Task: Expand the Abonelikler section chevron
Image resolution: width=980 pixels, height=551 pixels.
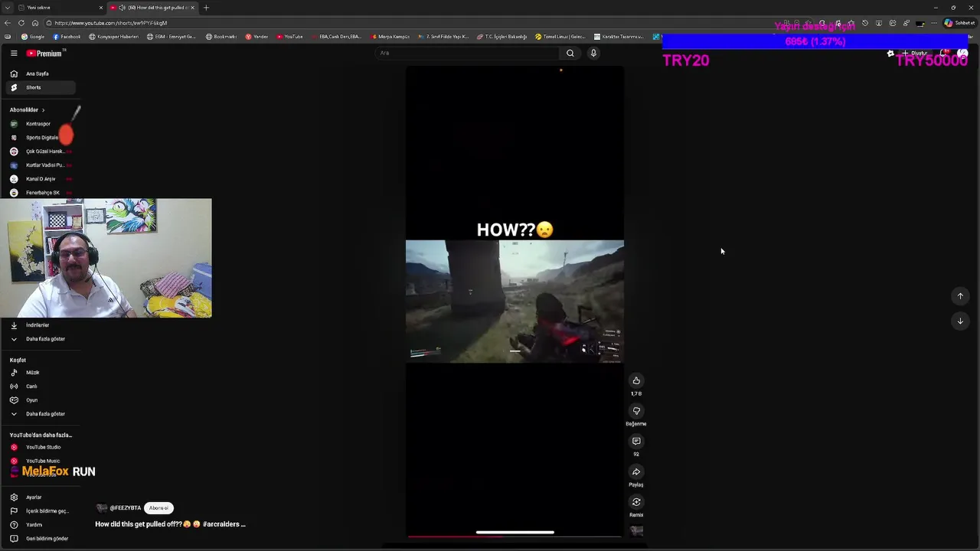Action: [x=43, y=109]
